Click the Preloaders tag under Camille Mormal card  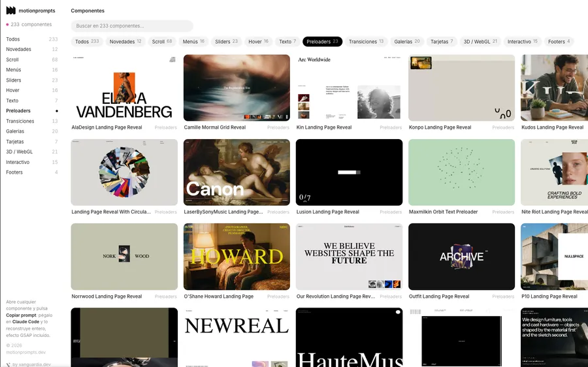278,128
